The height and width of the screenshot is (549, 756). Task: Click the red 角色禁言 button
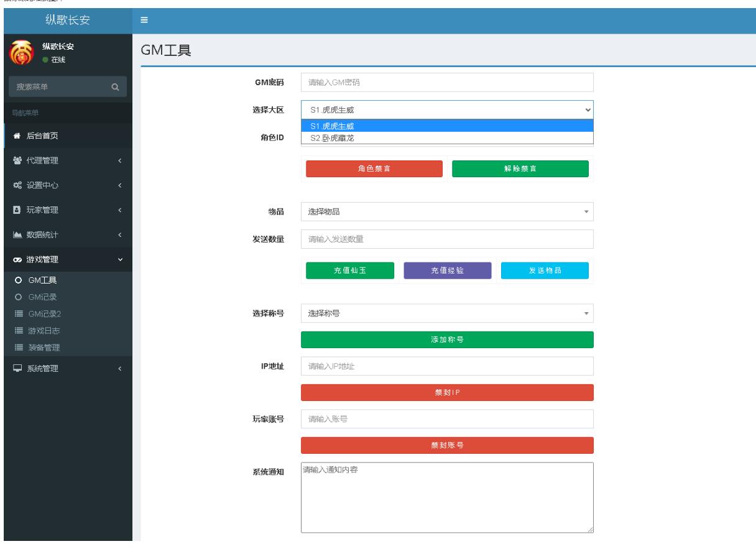click(x=374, y=169)
